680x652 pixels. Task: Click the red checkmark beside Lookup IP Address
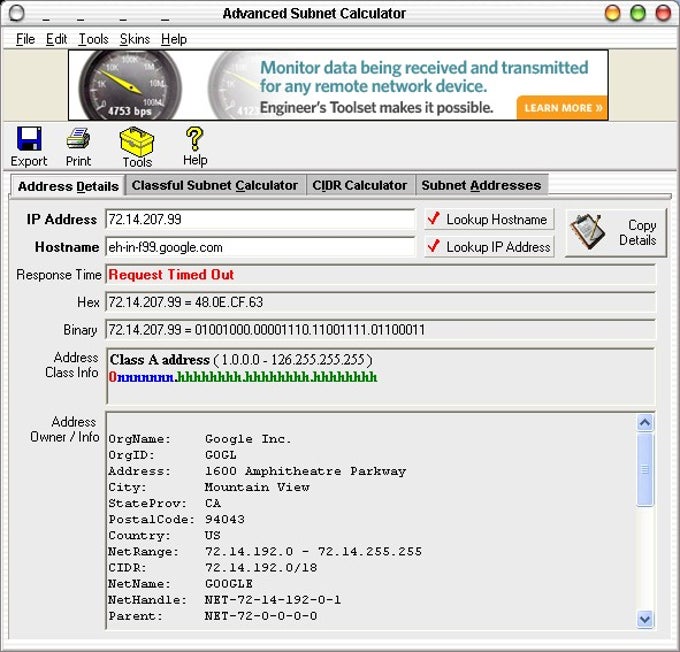click(433, 246)
